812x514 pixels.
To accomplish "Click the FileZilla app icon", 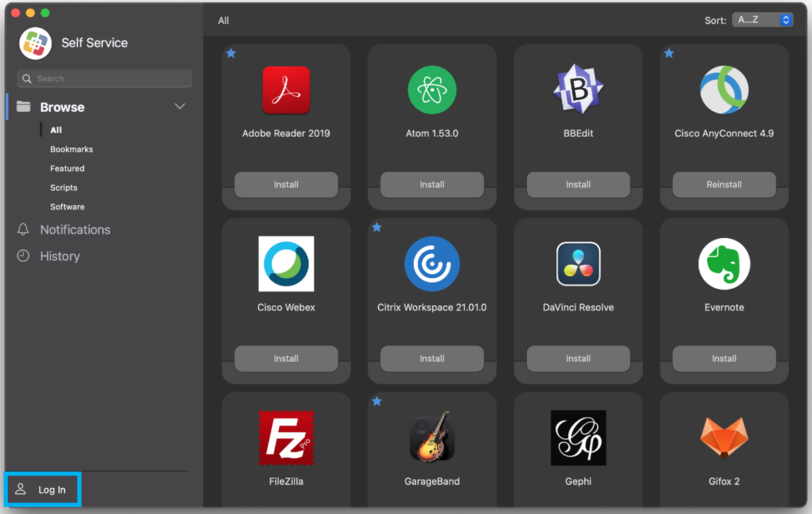I will click(x=286, y=438).
